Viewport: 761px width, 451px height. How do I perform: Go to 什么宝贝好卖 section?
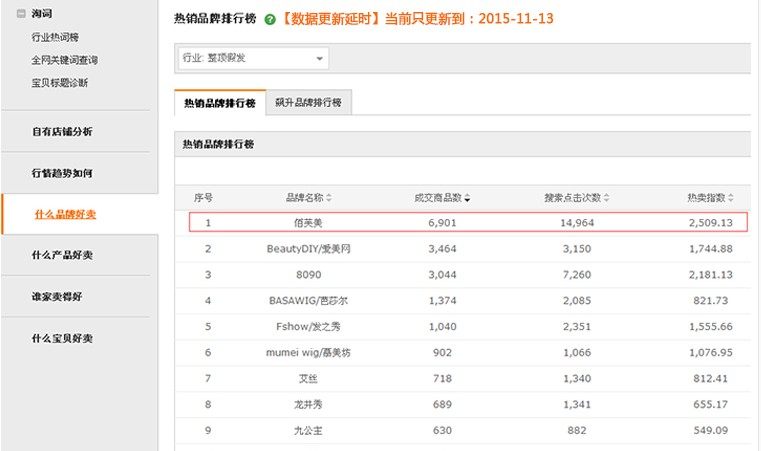(62, 338)
